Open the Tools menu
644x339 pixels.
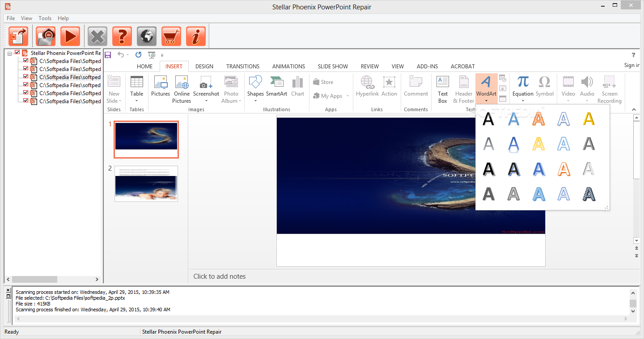[x=45, y=18]
